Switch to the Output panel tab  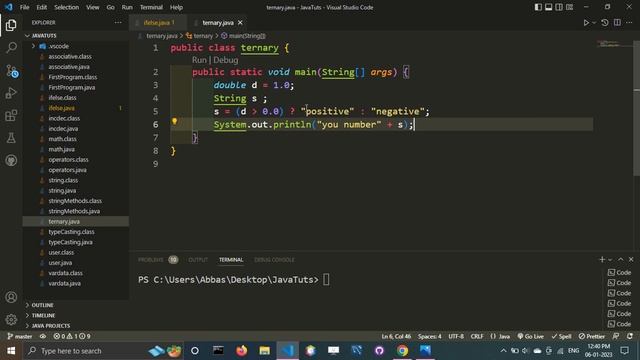point(198,260)
